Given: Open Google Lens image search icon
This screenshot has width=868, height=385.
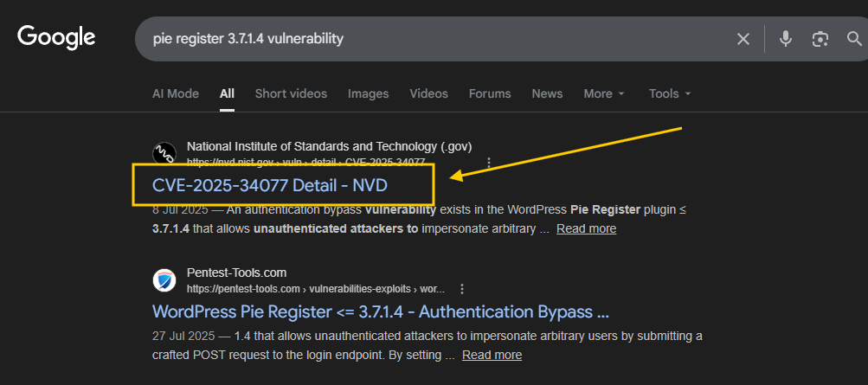Looking at the screenshot, I should coord(820,39).
